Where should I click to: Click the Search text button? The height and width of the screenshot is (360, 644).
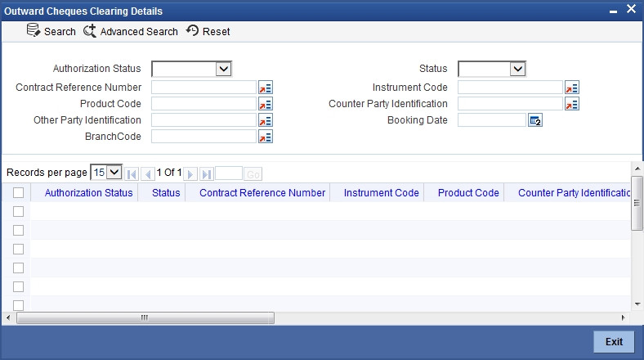[x=60, y=32]
